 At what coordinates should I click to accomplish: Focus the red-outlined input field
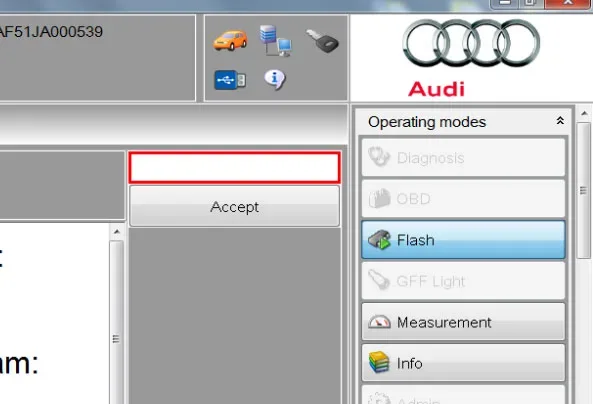click(234, 167)
